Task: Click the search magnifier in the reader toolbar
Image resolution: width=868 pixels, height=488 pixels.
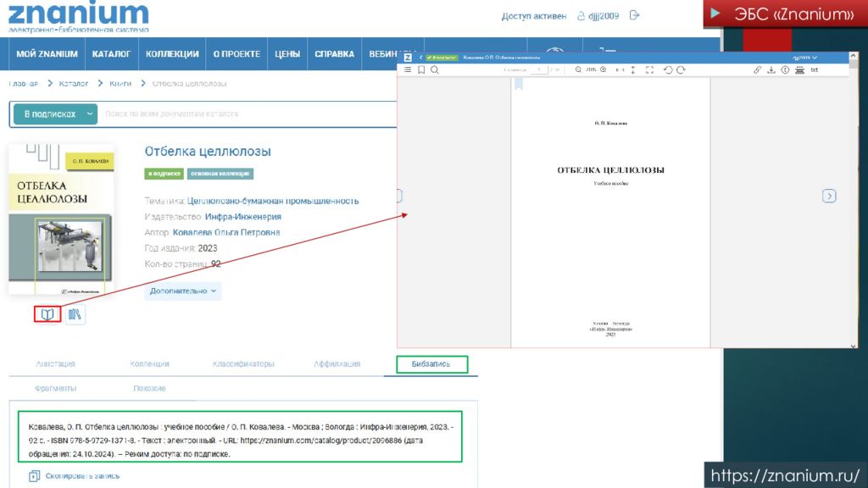Action: point(435,69)
